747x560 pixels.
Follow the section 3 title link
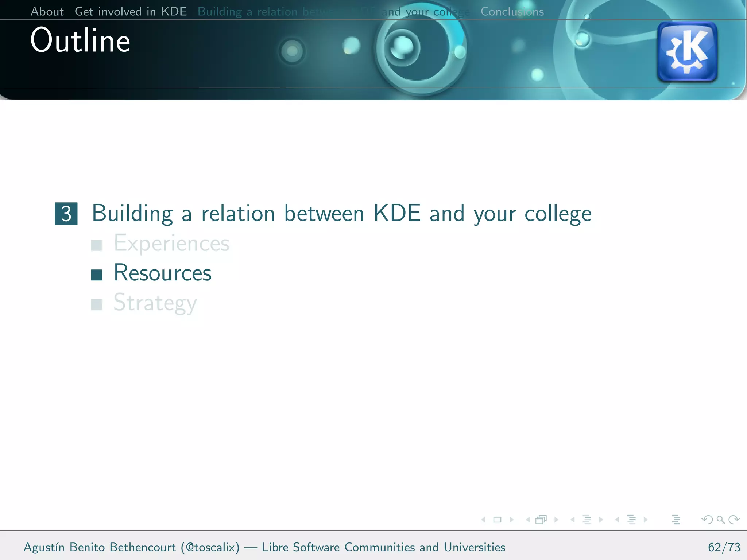[342, 214]
